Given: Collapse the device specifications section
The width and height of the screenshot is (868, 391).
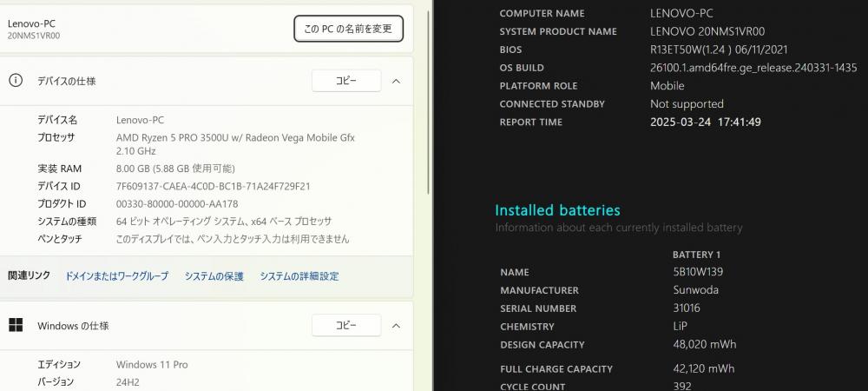Looking at the screenshot, I should tap(397, 81).
